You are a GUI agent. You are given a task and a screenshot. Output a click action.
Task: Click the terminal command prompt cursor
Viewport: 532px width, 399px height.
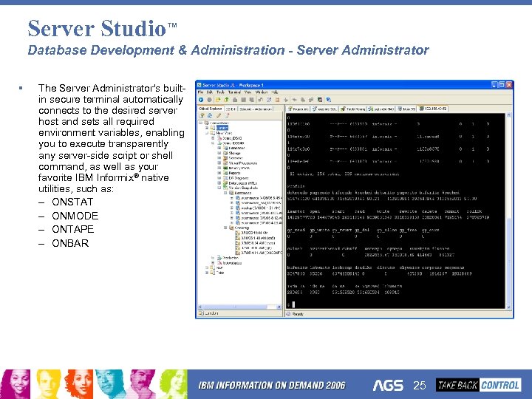coord(293,304)
